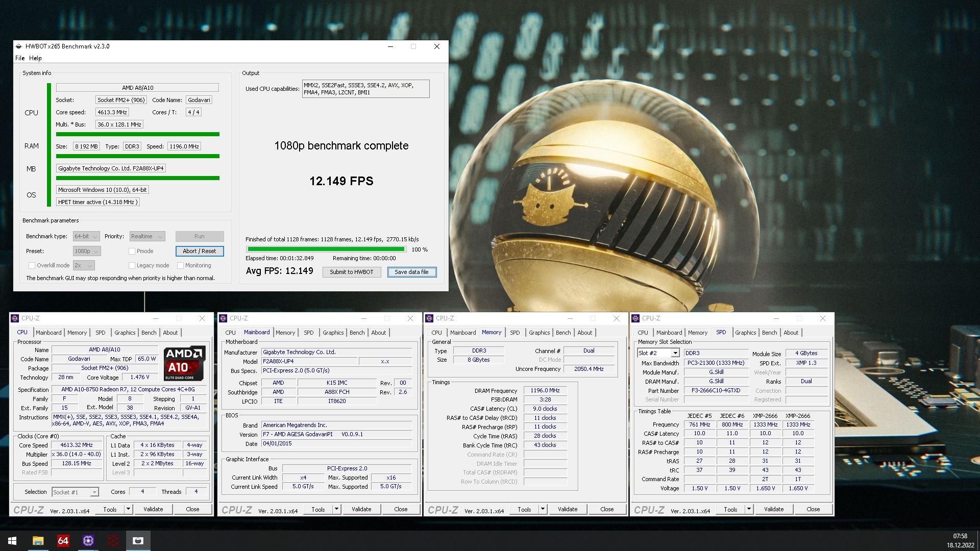
Task: Click the AMD A10 logo in CPU-Z
Action: pyautogui.click(x=185, y=363)
